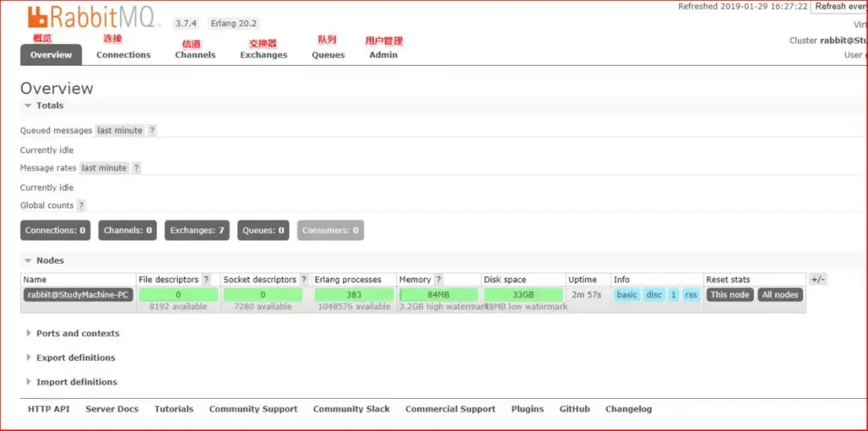Open help for Queued messages
Screen dimensions: 868x431
pyautogui.click(x=152, y=131)
